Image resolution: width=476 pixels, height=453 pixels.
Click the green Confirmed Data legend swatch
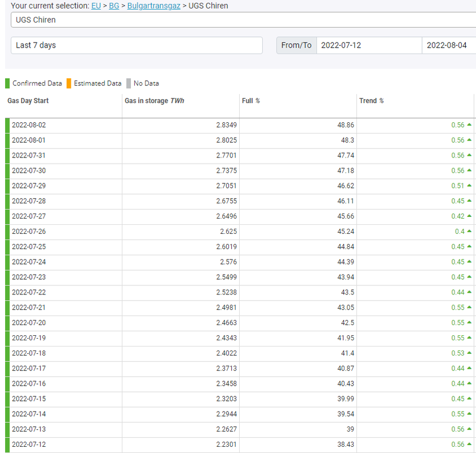click(7, 83)
